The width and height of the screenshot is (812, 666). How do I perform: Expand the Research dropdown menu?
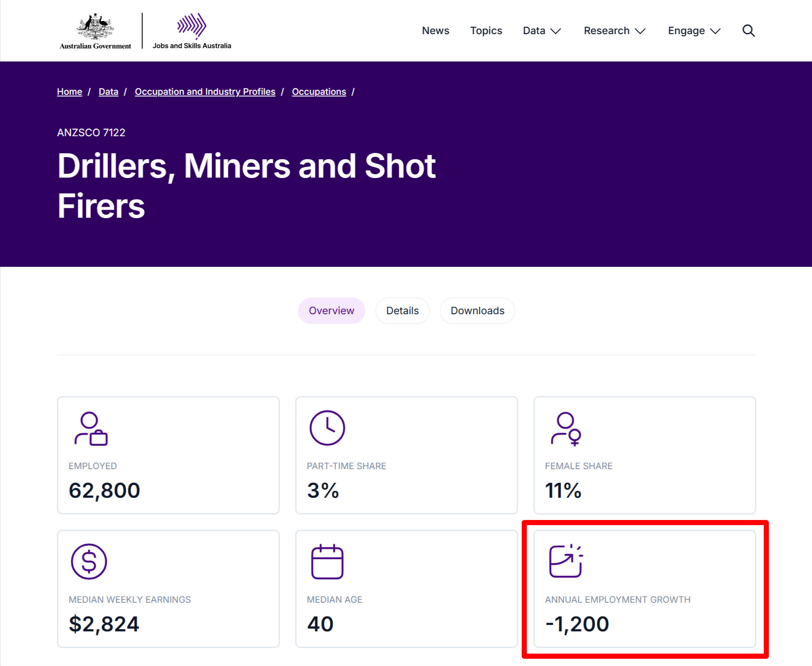(x=614, y=31)
